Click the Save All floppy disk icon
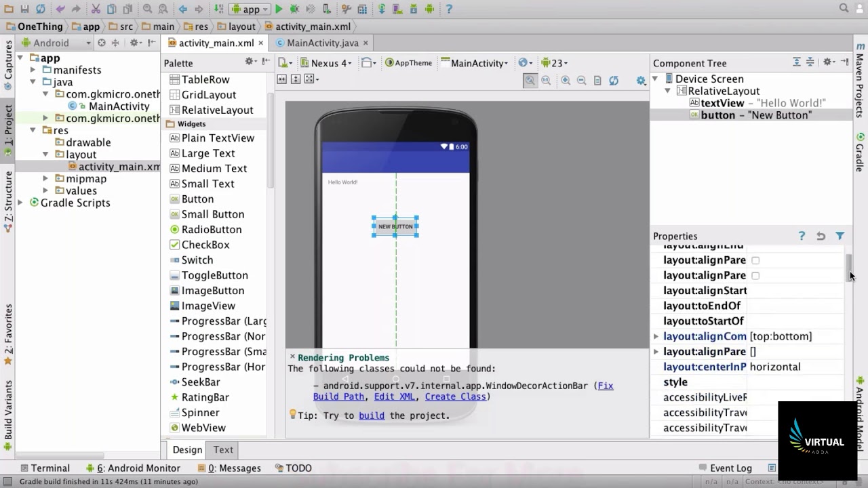Viewport: 868px width, 488px height. coord(24,9)
